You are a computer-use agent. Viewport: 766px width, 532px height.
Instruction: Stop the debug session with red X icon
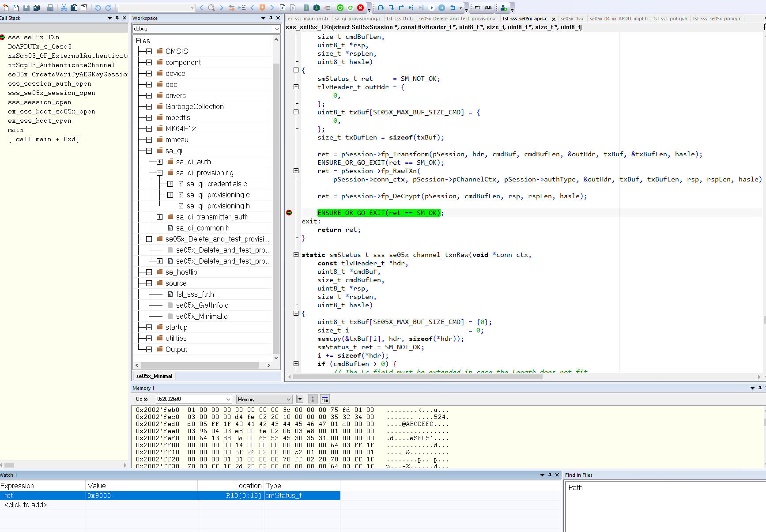pyautogui.click(x=360, y=8)
